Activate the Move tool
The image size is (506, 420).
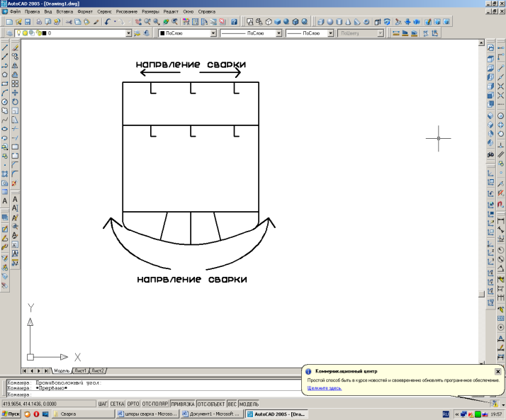pos(15,93)
